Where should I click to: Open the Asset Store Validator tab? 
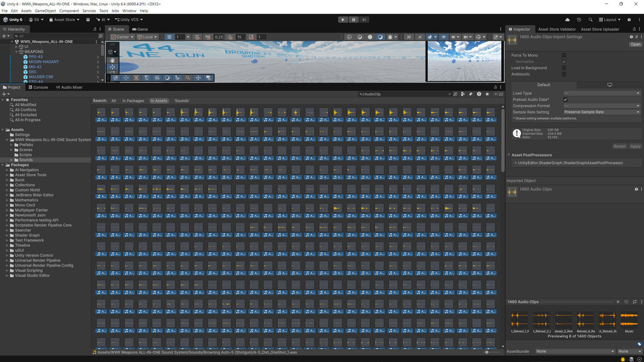pyautogui.click(x=557, y=29)
